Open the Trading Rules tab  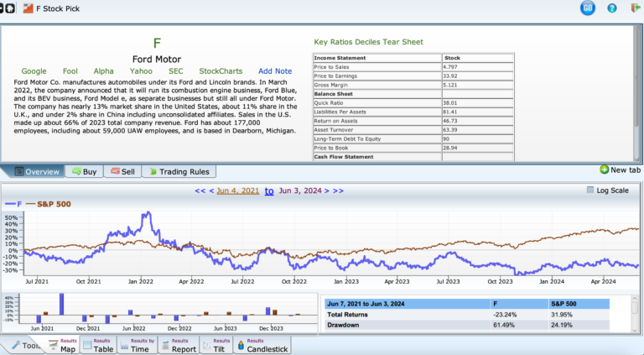coord(179,171)
